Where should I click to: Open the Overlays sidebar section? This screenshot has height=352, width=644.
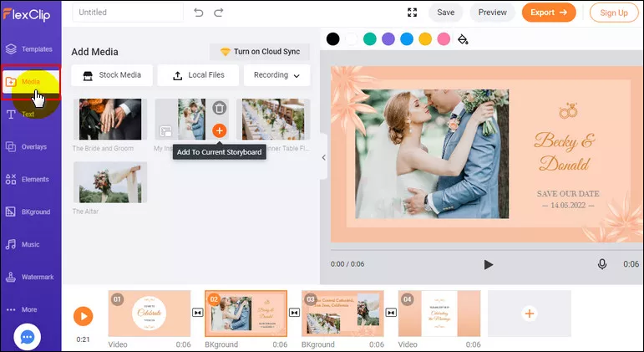[x=27, y=147]
